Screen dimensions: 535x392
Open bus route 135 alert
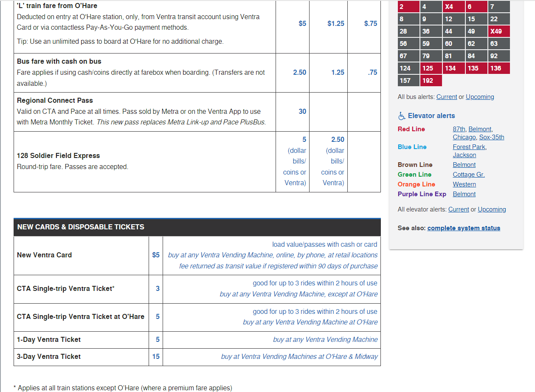[476, 68]
